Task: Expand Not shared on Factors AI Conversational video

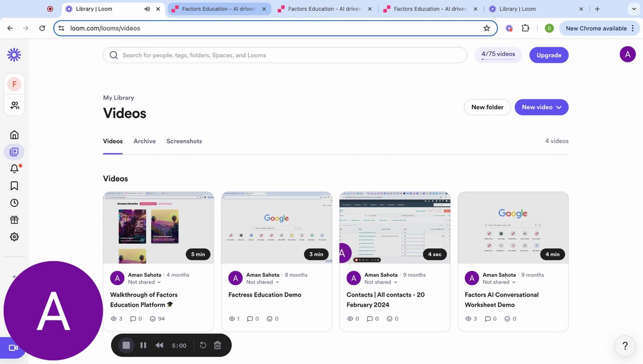Action: pos(499,282)
